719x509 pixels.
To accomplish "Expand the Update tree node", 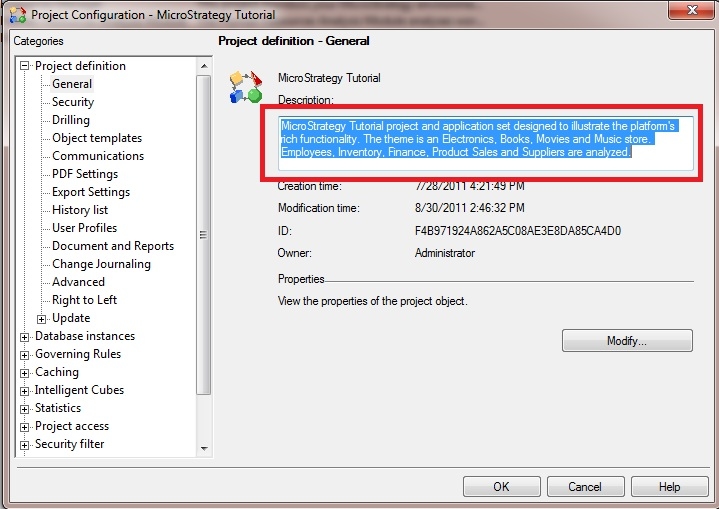I will [42, 319].
